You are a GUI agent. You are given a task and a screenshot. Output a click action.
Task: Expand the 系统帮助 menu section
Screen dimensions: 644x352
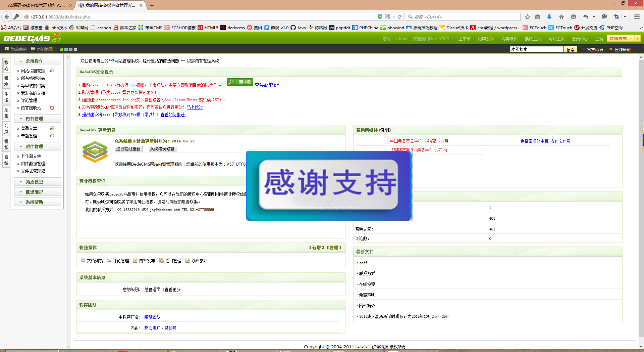pyautogui.click(x=38, y=202)
